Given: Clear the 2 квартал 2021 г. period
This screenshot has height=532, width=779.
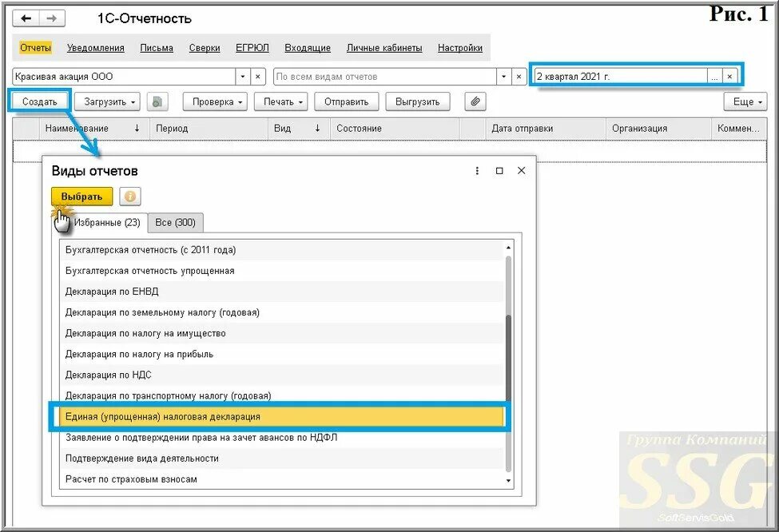Looking at the screenshot, I should click(729, 77).
